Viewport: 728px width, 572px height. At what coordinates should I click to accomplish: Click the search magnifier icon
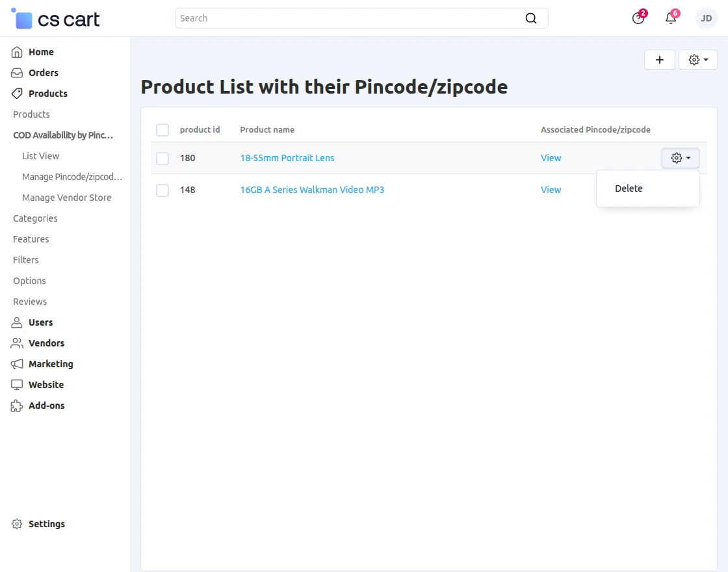pyautogui.click(x=531, y=18)
